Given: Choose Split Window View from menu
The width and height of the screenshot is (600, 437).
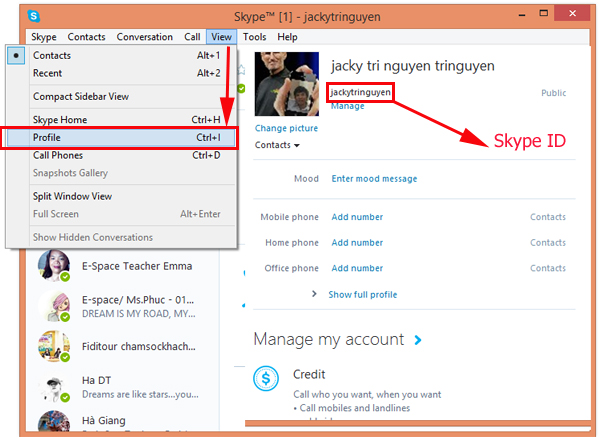Looking at the screenshot, I should click(72, 196).
